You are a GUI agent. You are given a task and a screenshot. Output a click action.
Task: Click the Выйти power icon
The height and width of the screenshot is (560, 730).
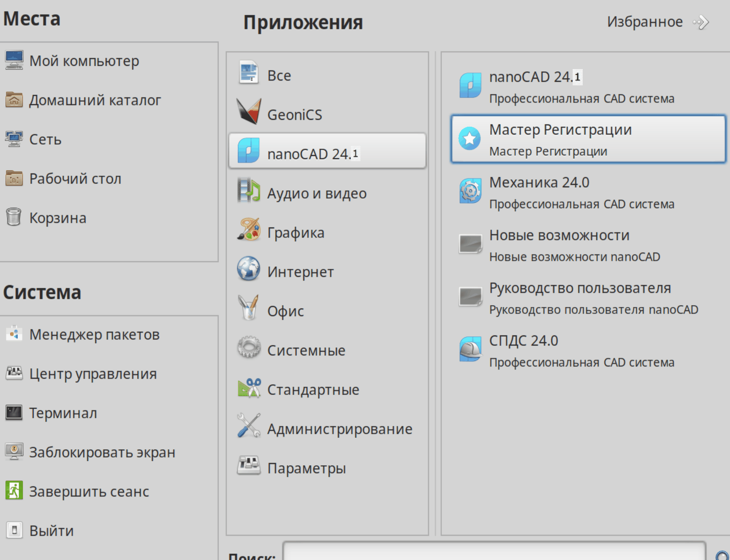[x=14, y=530]
